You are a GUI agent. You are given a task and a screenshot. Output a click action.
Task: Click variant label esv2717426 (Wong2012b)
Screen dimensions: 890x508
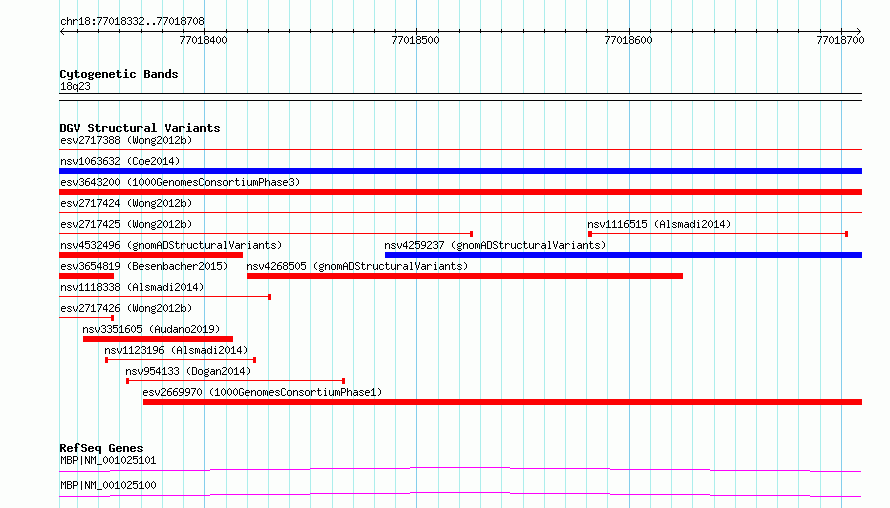point(126,308)
